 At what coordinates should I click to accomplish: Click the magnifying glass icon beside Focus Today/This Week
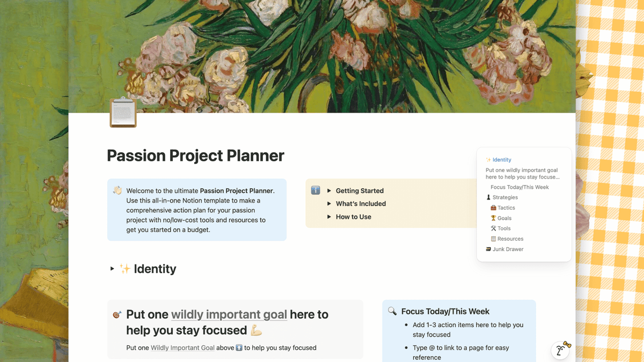click(392, 311)
